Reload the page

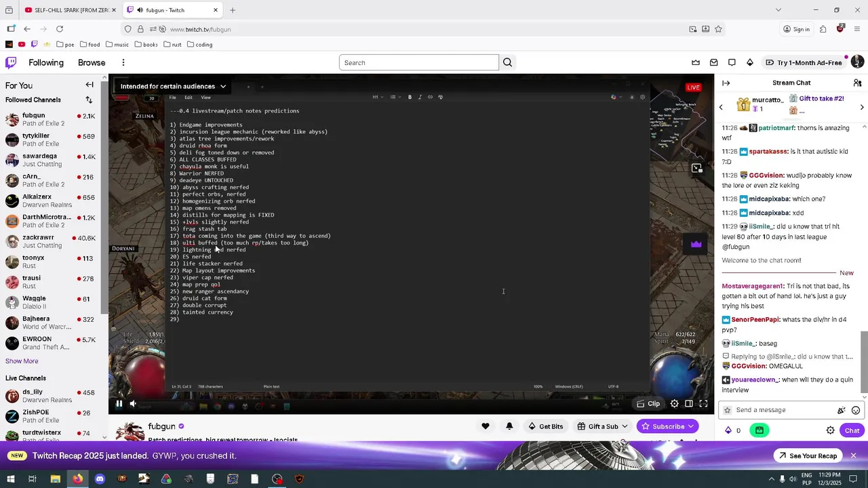(x=60, y=29)
